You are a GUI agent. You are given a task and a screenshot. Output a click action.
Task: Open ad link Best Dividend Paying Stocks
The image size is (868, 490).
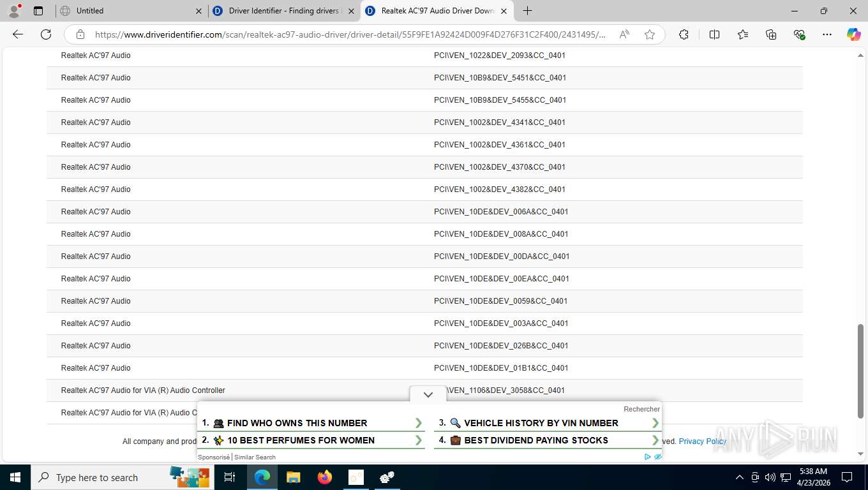(549, 440)
